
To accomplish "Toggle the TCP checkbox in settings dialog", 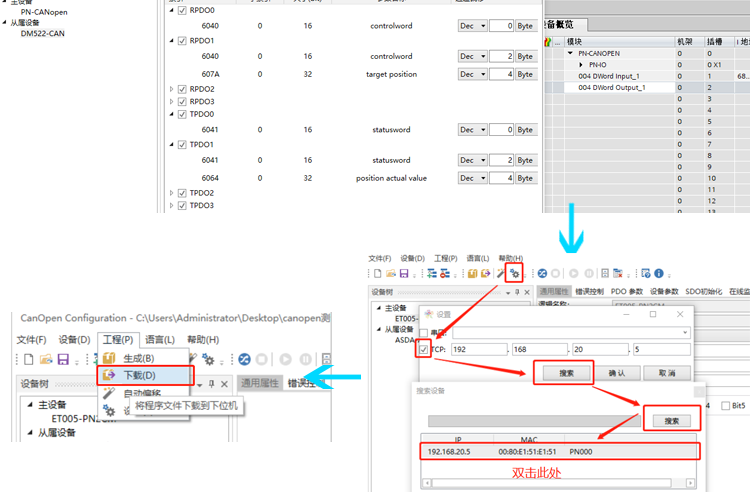I will pos(425,349).
